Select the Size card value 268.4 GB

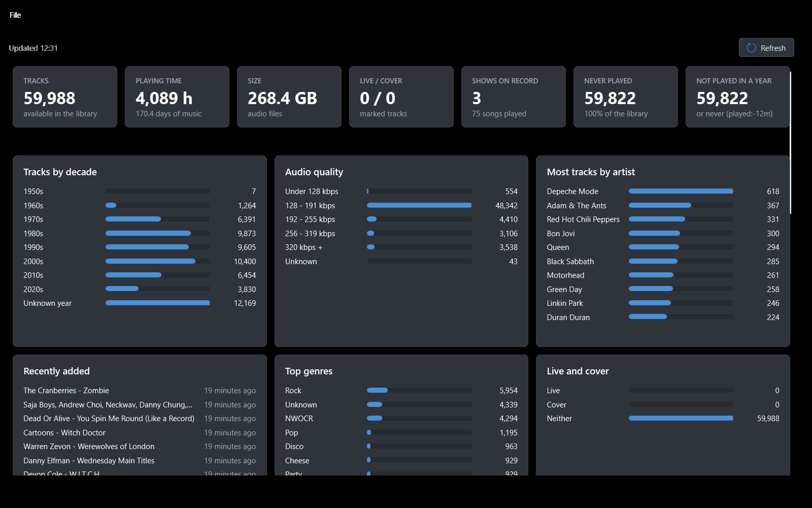(282, 98)
